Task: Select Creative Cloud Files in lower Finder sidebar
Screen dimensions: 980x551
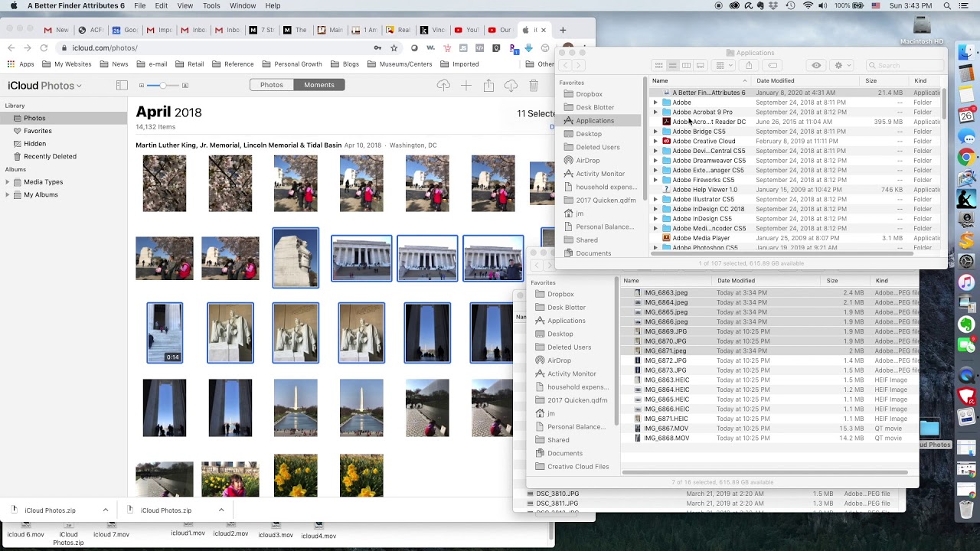Action: point(578,467)
